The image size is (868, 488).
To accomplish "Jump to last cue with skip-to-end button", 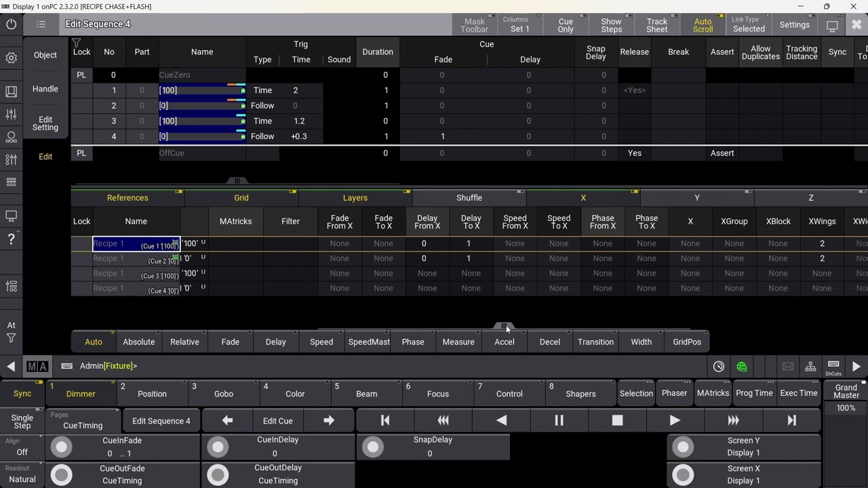I will pos(791,421).
